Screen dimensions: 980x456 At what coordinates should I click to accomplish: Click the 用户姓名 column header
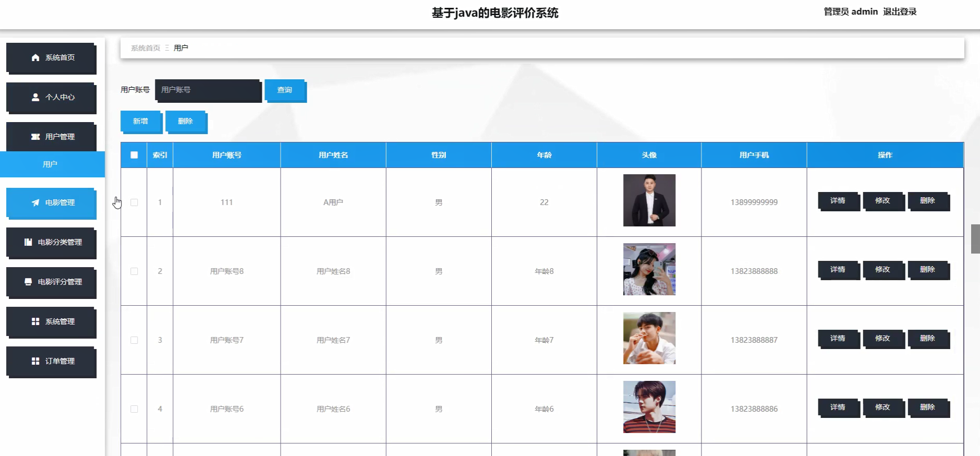333,155
